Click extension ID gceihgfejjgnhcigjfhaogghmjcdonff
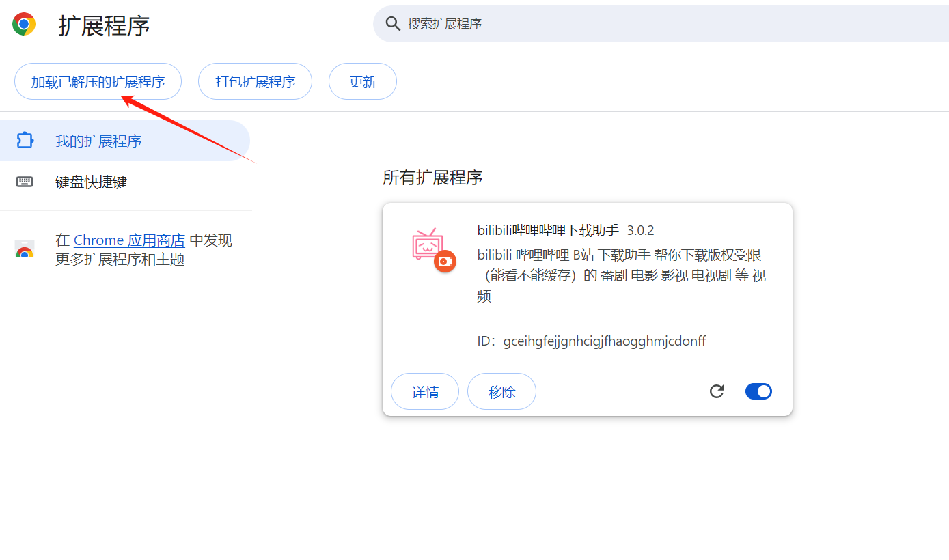Image resolution: width=949 pixels, height=560 pixels. 605,341
